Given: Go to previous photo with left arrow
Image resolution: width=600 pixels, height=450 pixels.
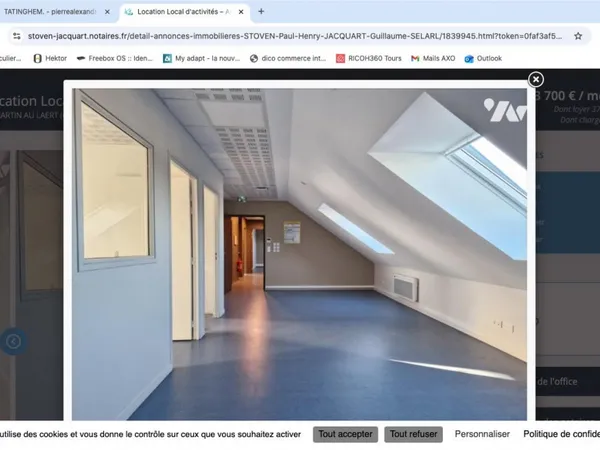Looking at the screenshot, I should (13, 341).
